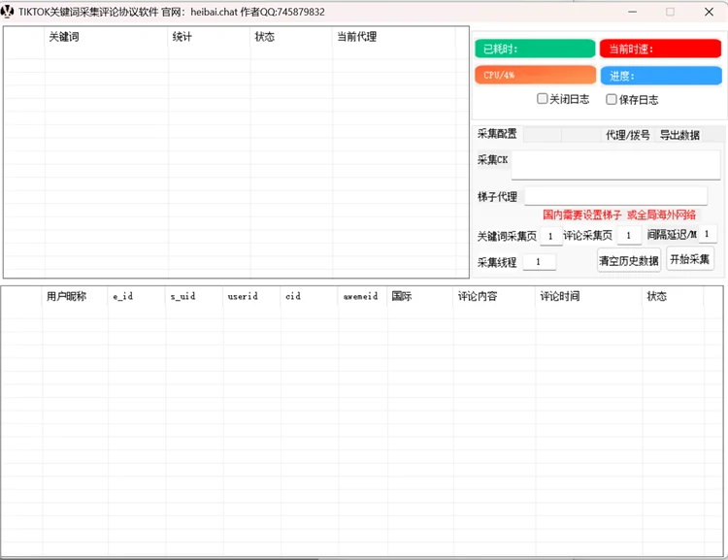Close the TIKTOK collector window
This screenshot has height=560, width=728.
tap(709, 12)
